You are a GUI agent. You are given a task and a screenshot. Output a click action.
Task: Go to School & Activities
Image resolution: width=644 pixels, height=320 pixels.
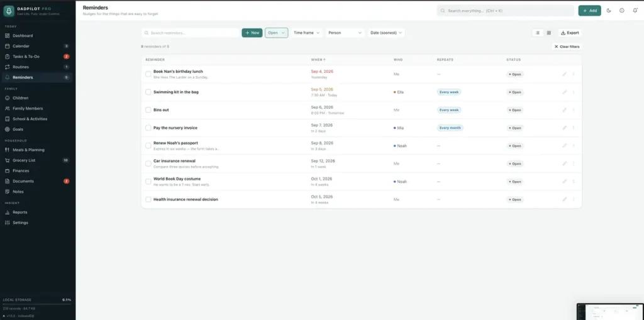37,119
